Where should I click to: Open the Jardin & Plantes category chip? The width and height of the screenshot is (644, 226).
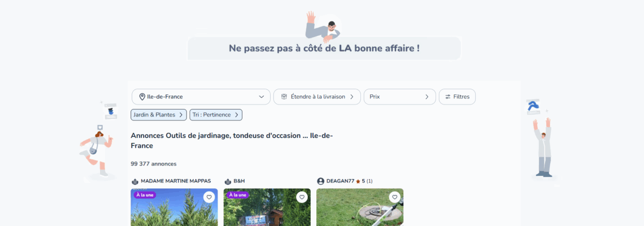click(x=159, y=115)
